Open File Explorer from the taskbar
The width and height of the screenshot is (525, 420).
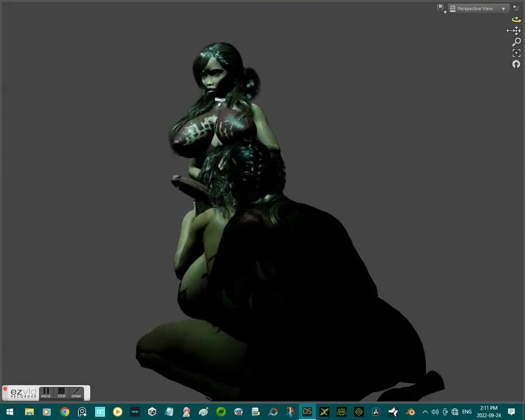[x=29, y=412]
